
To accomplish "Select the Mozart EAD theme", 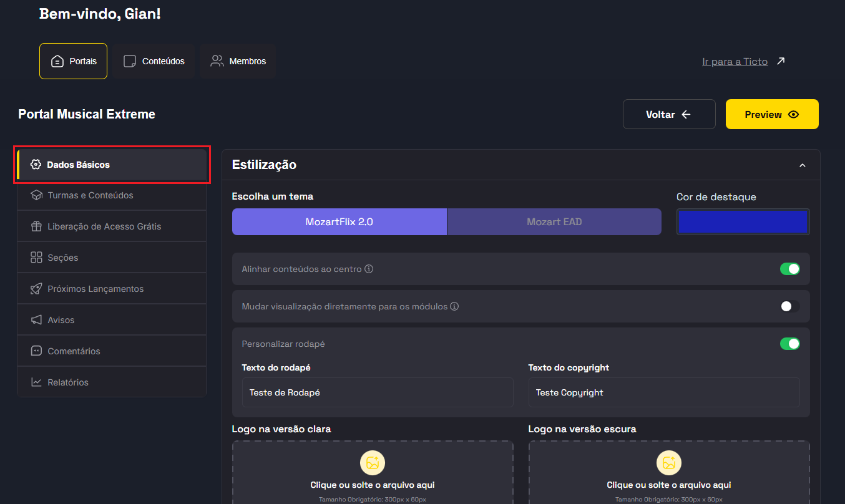I will tap(554, 222).
